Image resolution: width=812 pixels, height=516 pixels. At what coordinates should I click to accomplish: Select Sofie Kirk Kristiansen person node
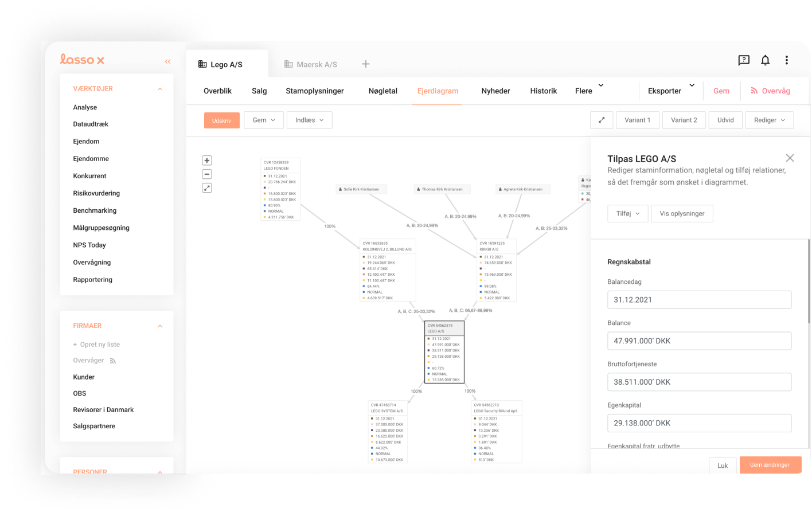361,189
